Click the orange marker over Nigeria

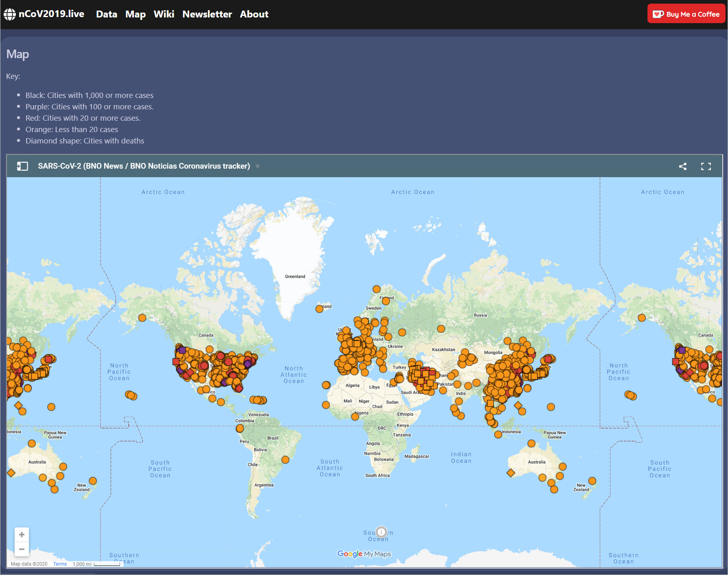(355, 417)
